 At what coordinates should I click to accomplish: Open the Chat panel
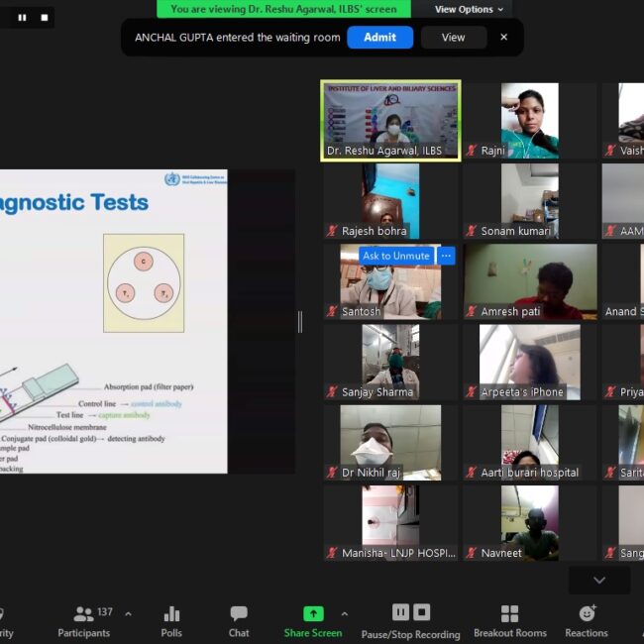point(239,621)
